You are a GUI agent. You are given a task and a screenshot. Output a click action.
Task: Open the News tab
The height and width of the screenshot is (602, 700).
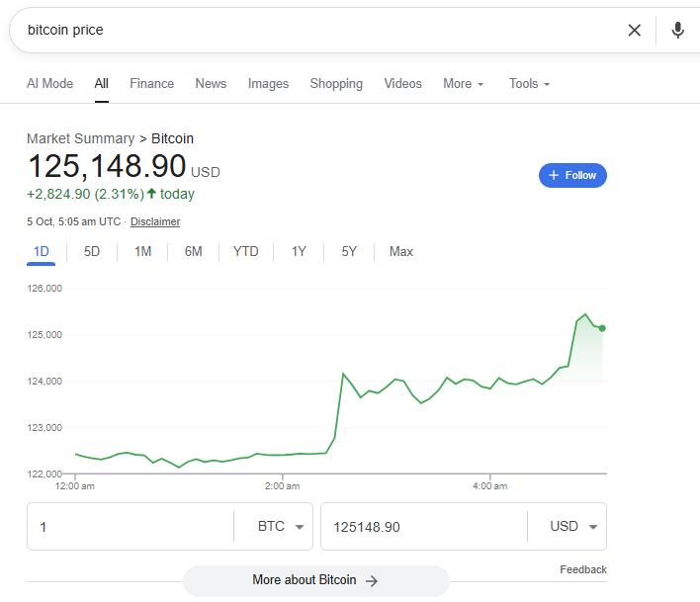211,83
